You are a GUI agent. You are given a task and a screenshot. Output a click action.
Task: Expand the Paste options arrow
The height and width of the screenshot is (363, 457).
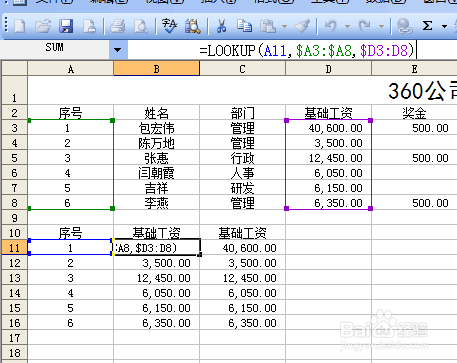[x=284, y=26]
